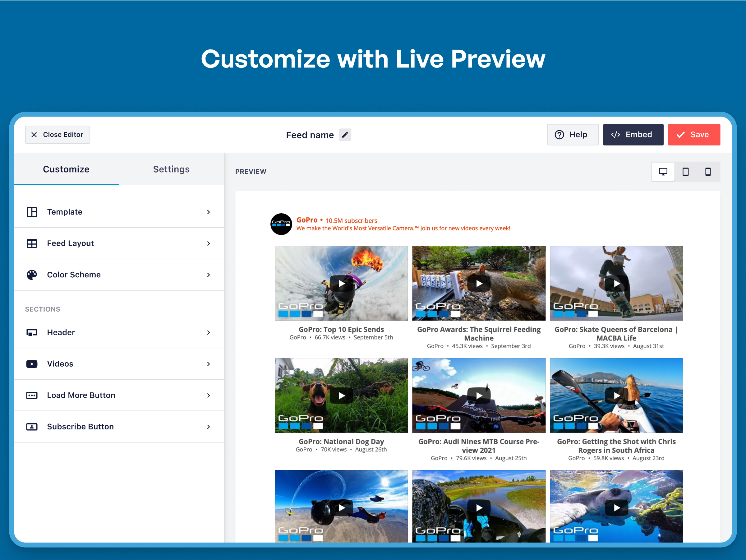
Task: Open Getting the Shot with Chris Rogers title
Action: (x=616, y=446)
